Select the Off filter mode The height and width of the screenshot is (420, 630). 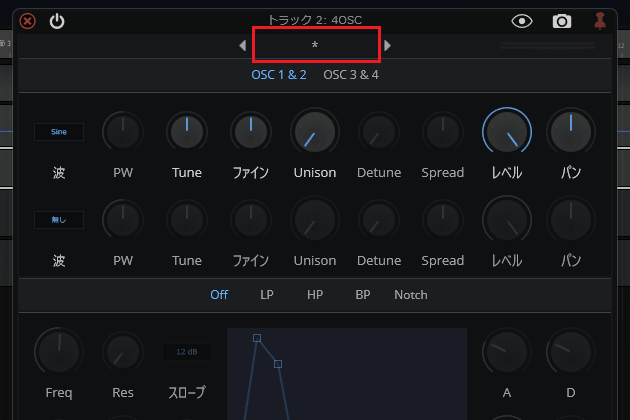[x=219, y=295]
